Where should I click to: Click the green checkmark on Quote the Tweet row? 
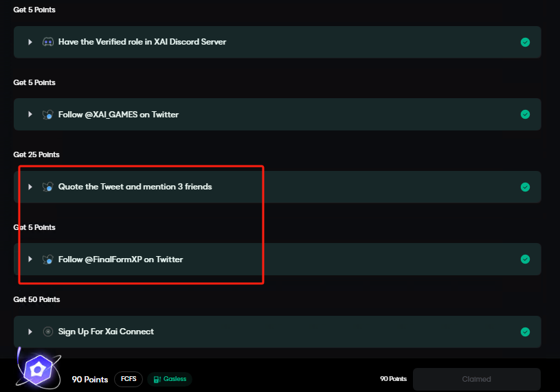525,187
